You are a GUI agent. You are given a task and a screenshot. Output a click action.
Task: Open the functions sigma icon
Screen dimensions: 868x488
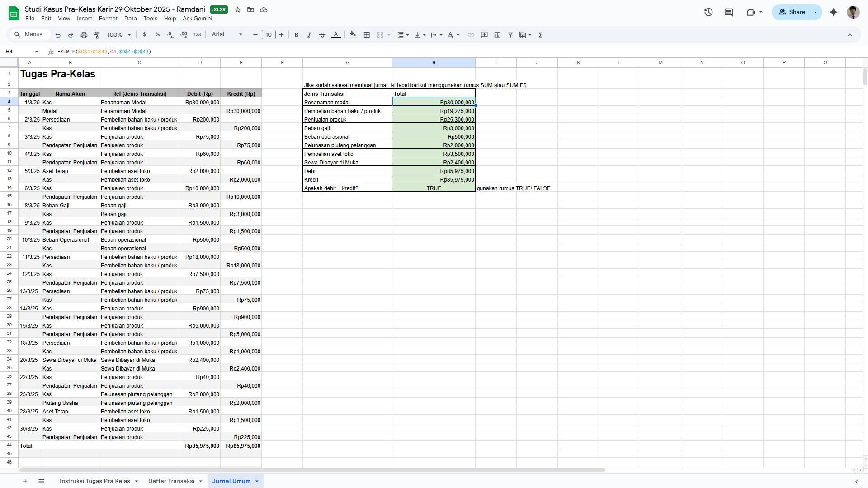click(540, 35)
